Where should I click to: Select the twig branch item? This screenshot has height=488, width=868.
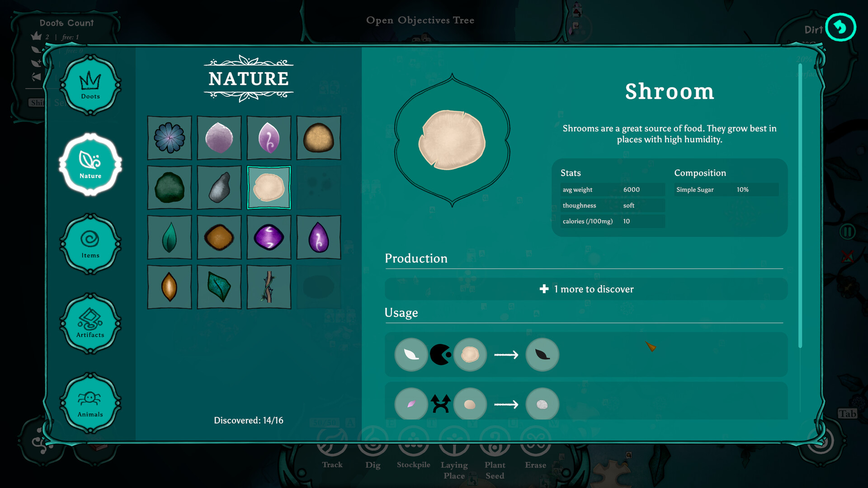[269, 287]
